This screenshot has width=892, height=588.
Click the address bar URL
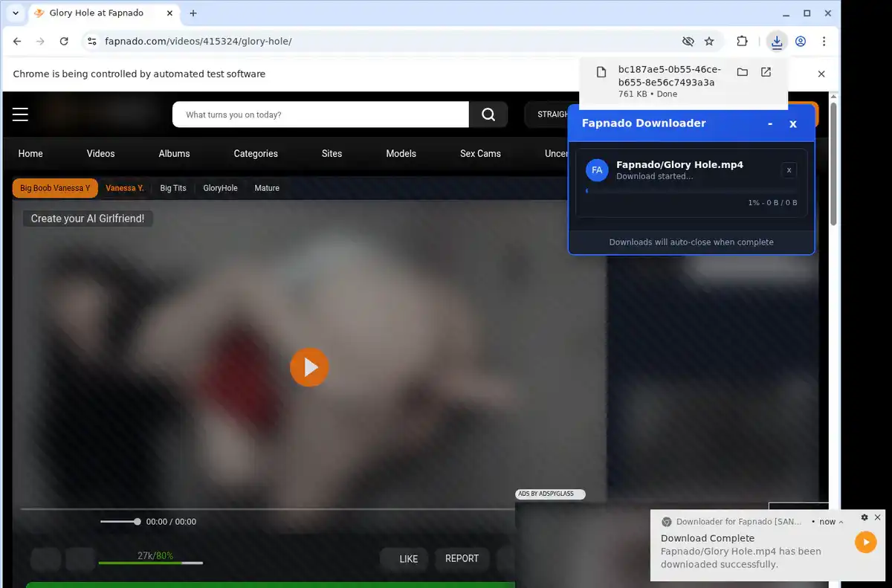click(198, 42)
